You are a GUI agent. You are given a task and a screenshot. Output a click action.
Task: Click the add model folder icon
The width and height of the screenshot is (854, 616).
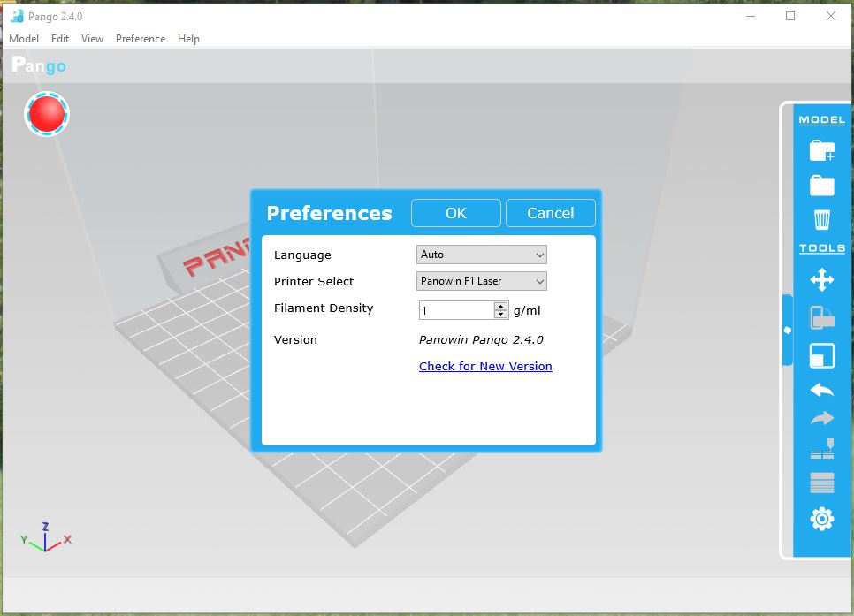pos(822,150)
